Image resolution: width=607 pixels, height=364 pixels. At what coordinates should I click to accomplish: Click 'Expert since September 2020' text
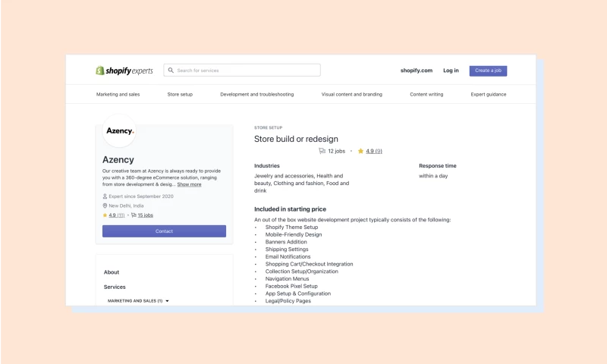[x=141, y=196]
